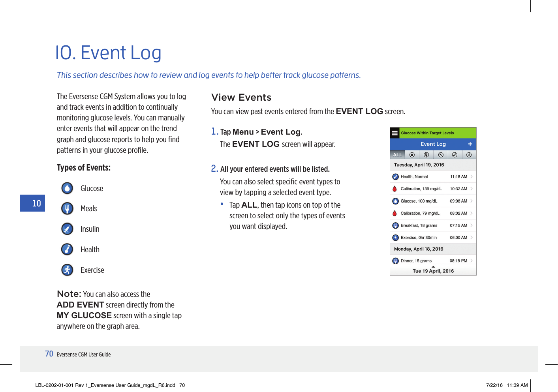Expand Dinner 08:18 PM entry chevron
The height and width of the screenshot is (392, 558).
click(x=472, y=261)
